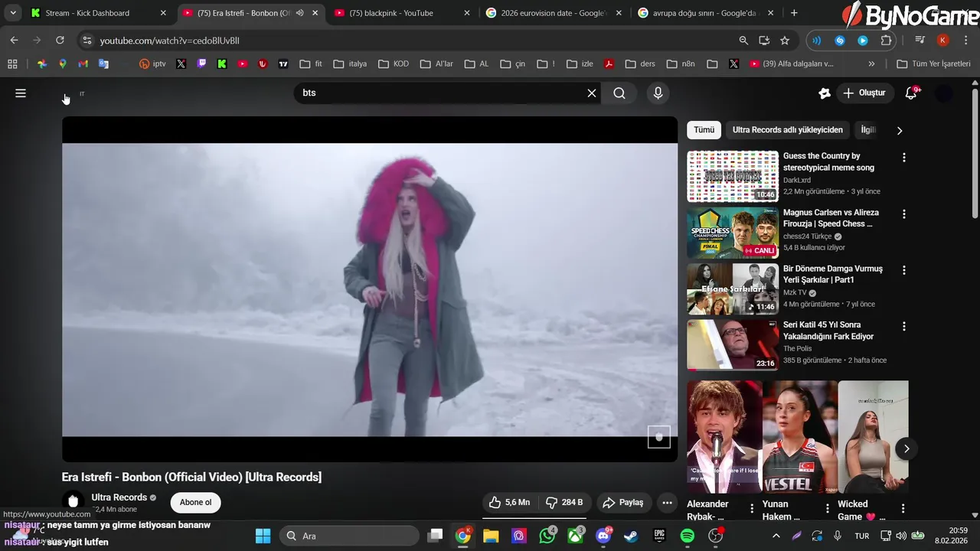Click the 'Paylaş' share button
This screenshot has height=551, width=980.
[623, 503]
